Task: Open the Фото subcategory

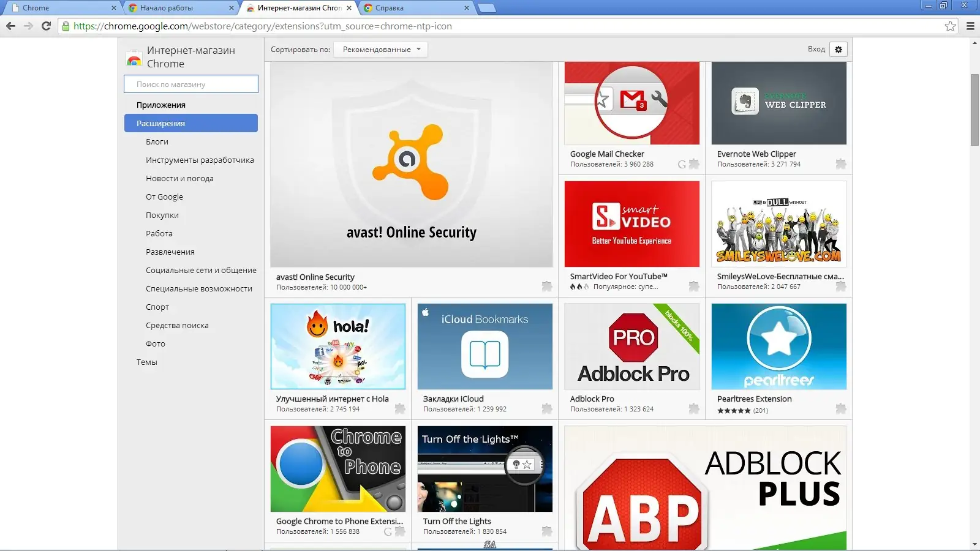Action: coord(156,343)
